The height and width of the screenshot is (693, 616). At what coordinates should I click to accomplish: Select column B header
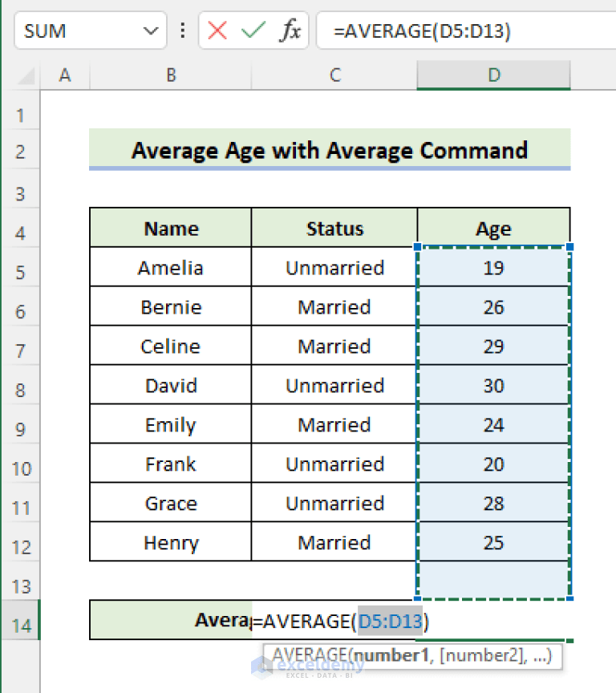(x=171, y=75)
